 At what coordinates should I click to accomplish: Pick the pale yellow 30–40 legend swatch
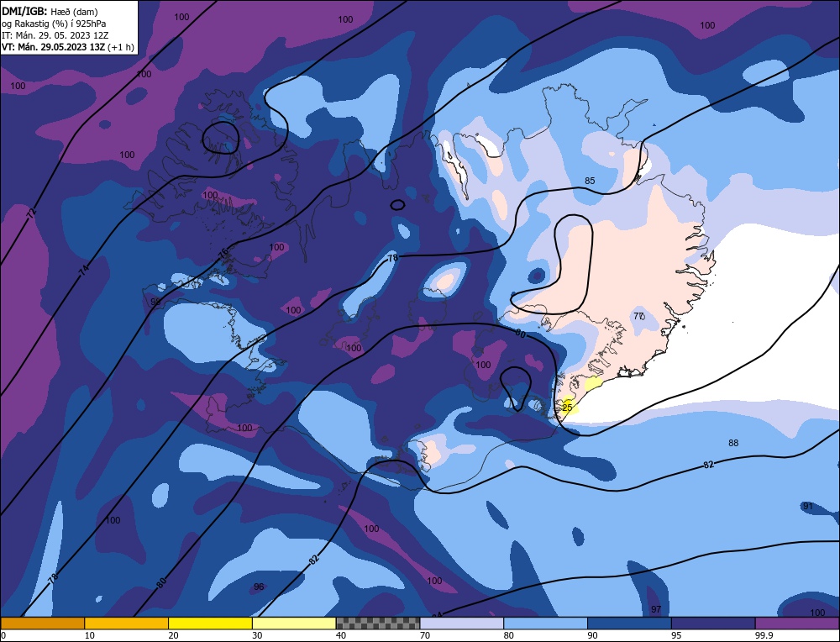(294, 623)
